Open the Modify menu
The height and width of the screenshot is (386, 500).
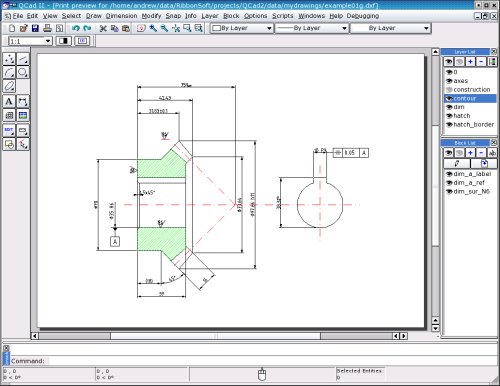coord(151,16)
